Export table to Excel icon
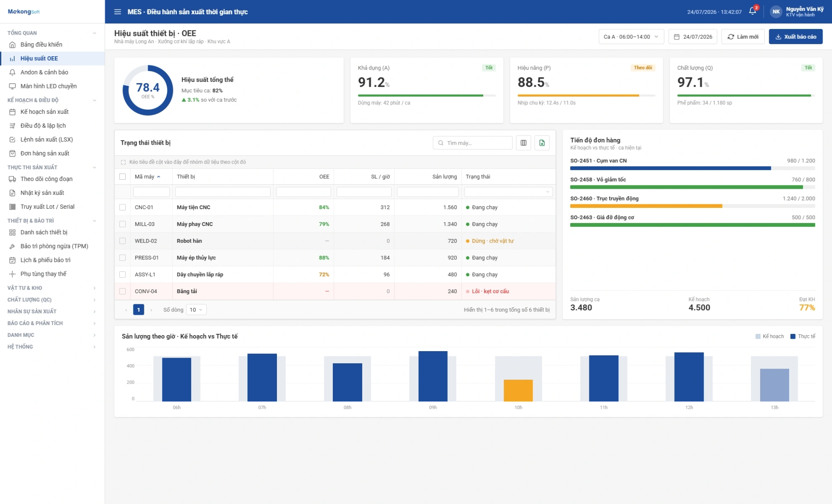This screenshot has height=504, width=832. (542, 143)
